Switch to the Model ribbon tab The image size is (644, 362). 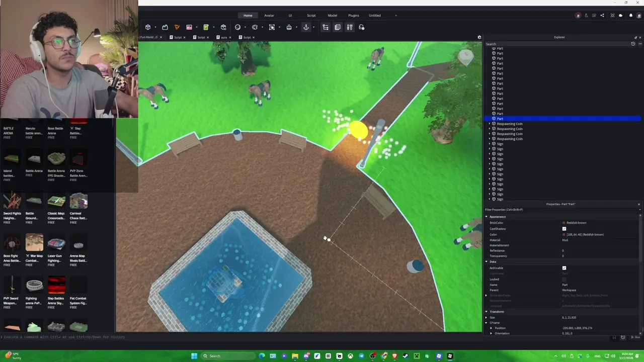click(333, 16)
